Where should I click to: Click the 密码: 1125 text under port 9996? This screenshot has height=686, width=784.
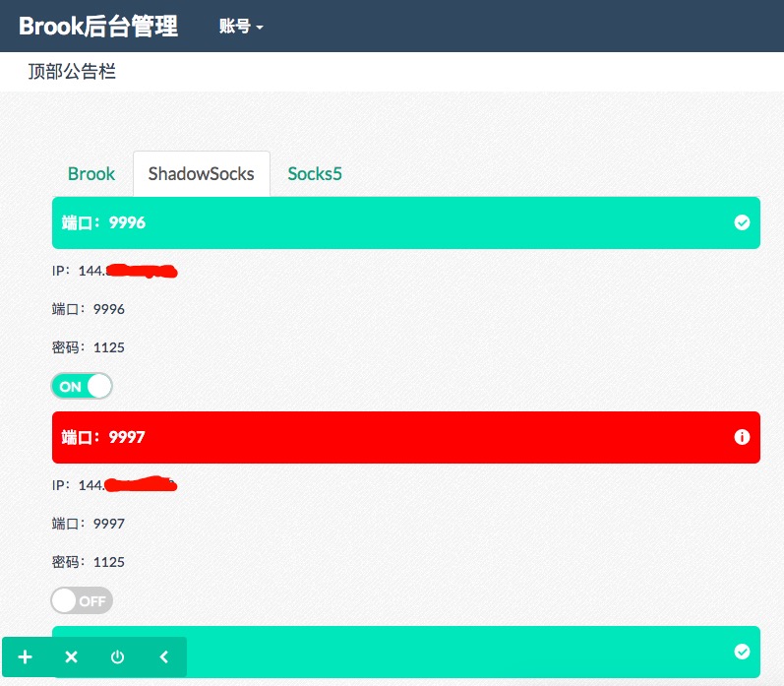[88, 347]
